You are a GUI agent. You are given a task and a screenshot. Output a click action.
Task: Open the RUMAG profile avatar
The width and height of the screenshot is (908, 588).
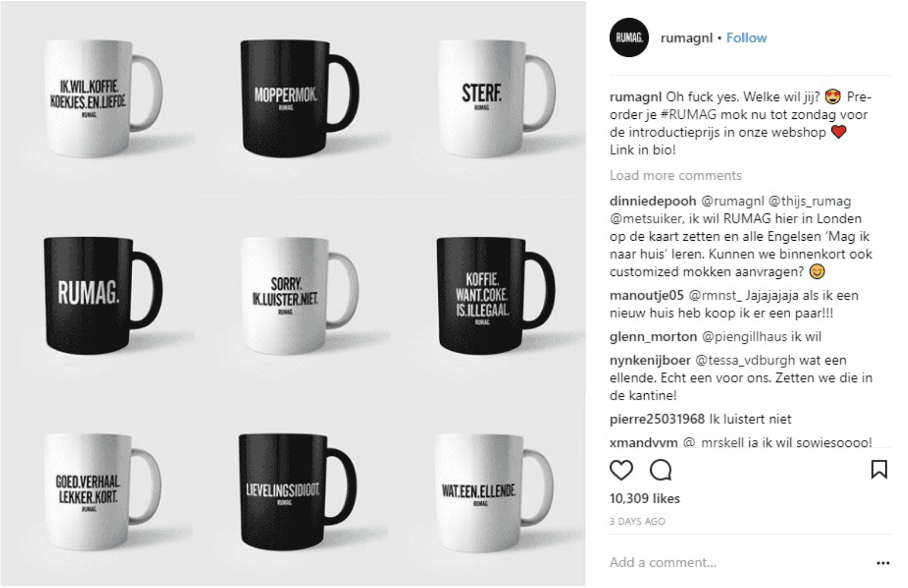(629, 38)
